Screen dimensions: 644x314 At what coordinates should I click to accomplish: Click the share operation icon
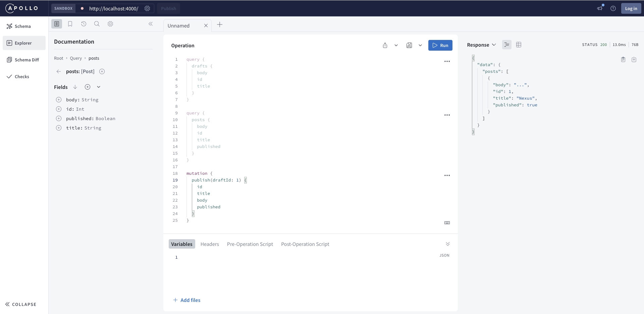coord(385,45)
